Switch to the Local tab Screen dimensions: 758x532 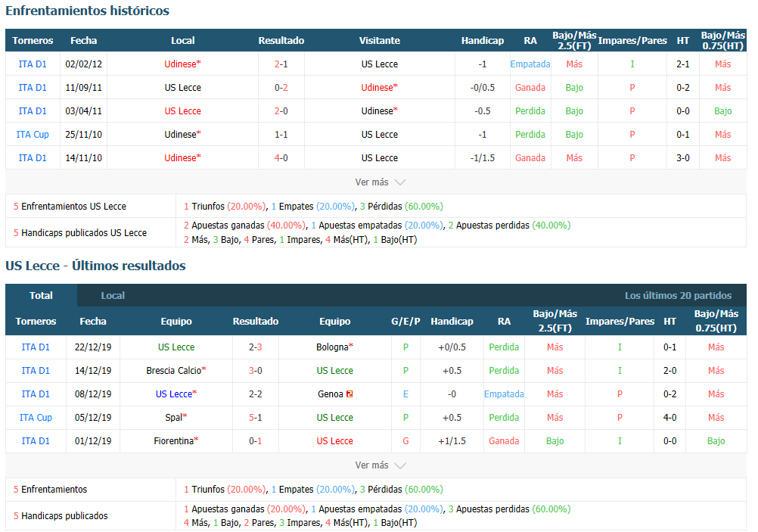click(x=113, y=295)
